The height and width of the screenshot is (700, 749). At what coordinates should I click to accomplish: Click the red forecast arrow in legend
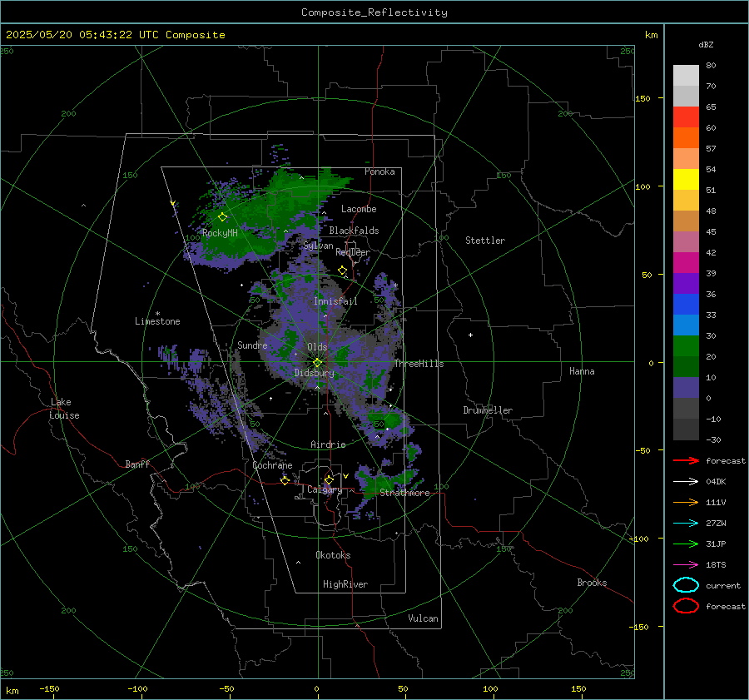686,460
